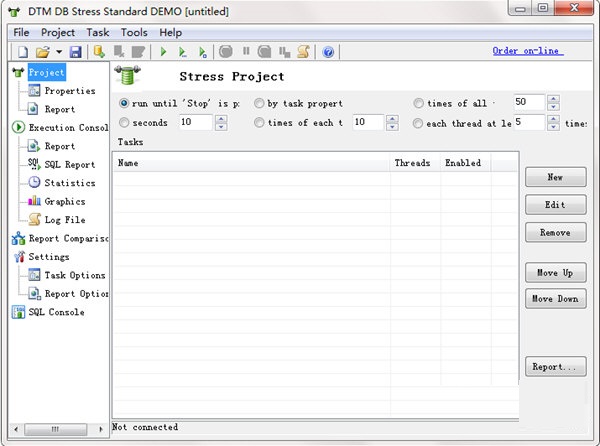Screen dimensions: 600x446
Task: Select 'times of each task' radio button
Action: point(259,122)
